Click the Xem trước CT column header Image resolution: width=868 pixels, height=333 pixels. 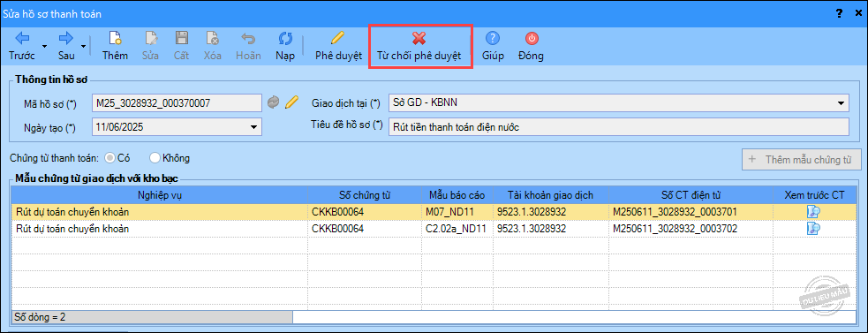[x=814, y=194]
